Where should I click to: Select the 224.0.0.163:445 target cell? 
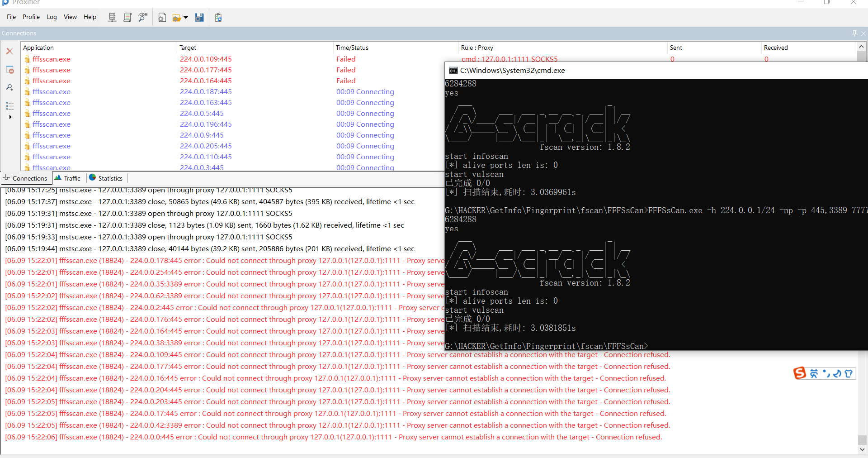[206, 102]
